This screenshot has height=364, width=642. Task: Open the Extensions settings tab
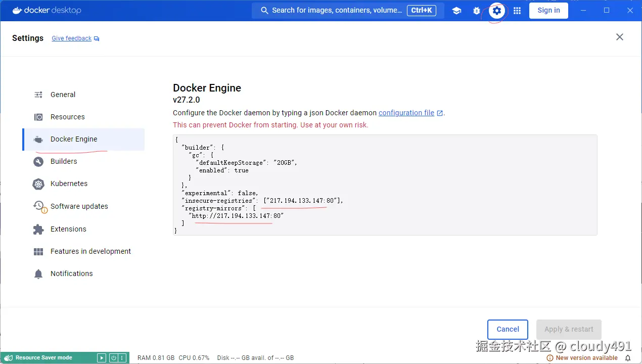tap(83, 229)
